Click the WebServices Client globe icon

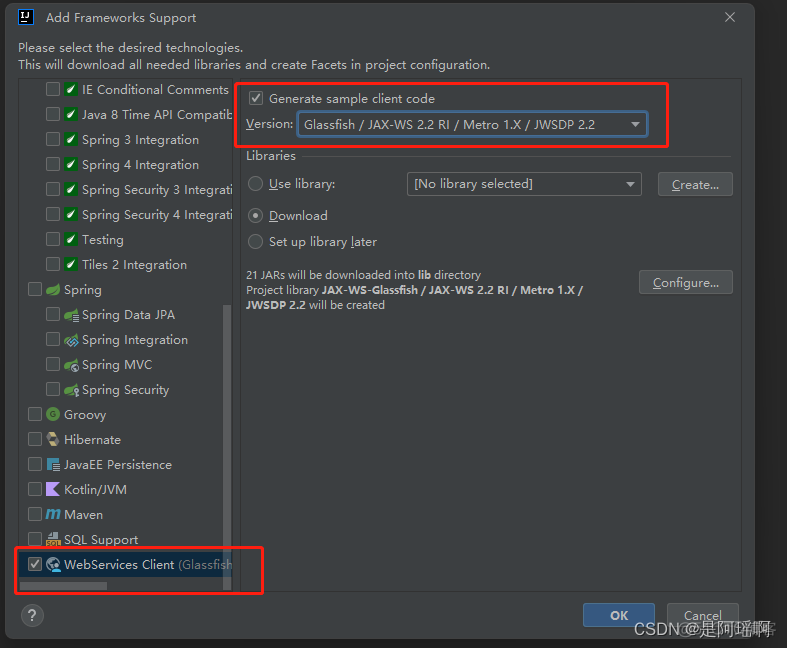[x=53, y=564]
